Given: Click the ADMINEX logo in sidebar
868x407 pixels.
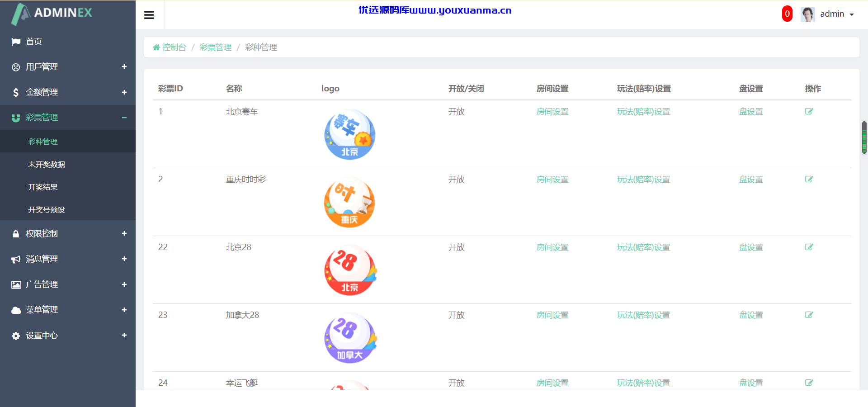Looking at the screenshot, I should coord(52,14).
